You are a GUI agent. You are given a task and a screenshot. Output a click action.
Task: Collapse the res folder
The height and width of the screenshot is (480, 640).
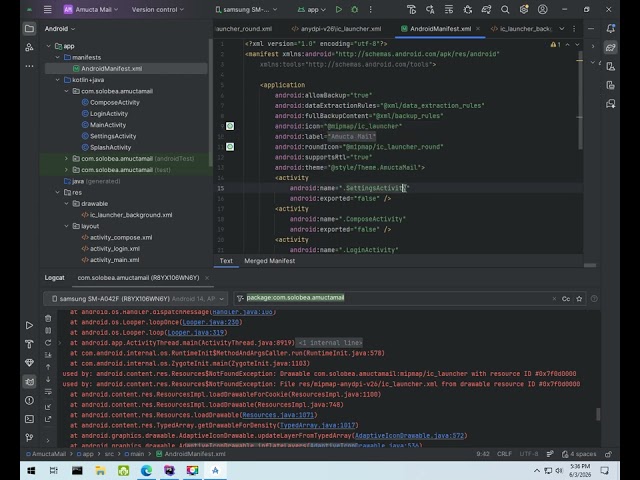[x=58, y=192]
